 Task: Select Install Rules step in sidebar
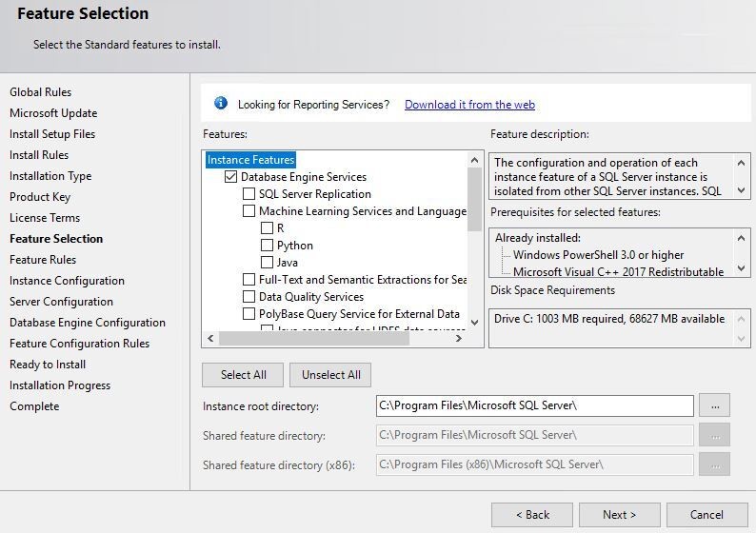39,155
